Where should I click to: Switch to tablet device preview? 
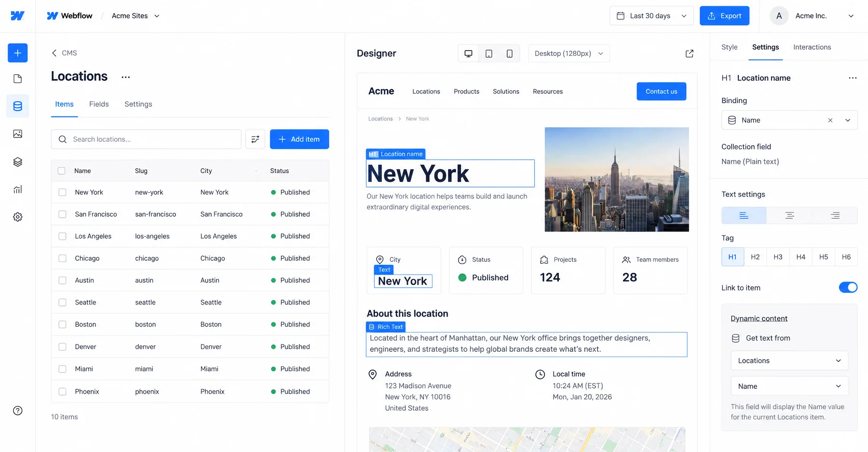click(488, 53)
